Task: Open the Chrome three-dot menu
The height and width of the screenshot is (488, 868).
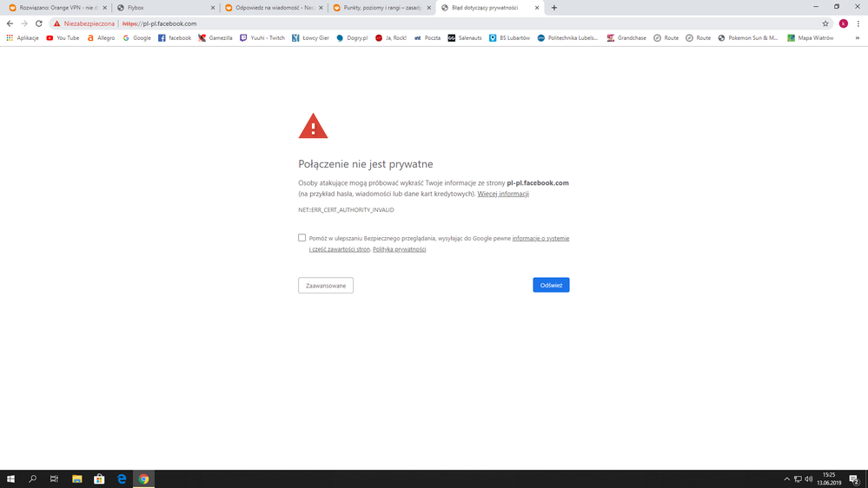Action: point(858,23)
